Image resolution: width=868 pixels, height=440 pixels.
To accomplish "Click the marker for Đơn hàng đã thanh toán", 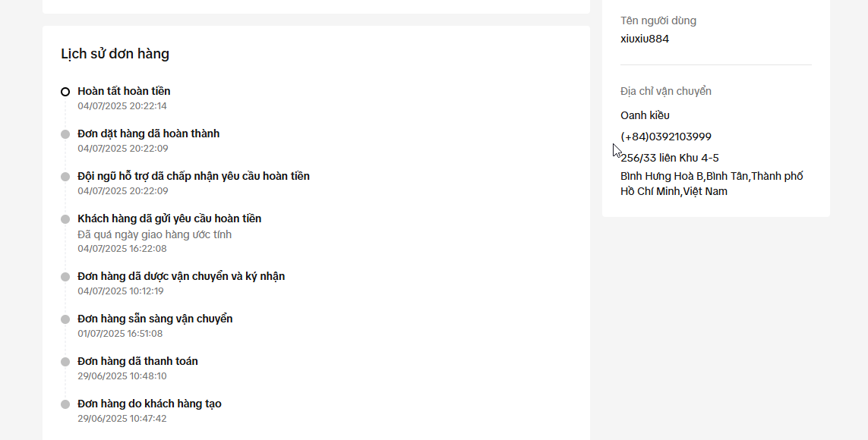I will pyautogui.click(x=65, y=362).
